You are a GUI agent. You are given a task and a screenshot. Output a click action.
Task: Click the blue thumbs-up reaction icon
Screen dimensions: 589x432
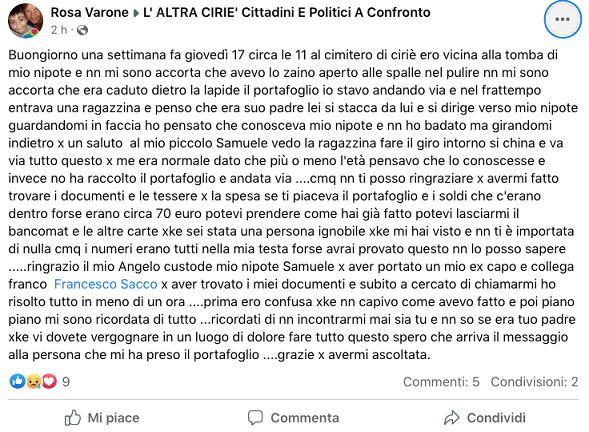(17, 381)
